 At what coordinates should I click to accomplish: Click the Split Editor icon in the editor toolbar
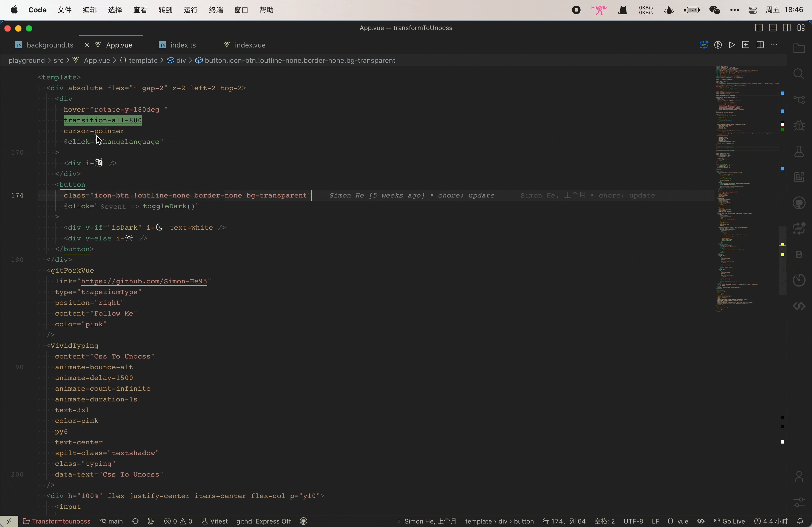(x=760, y=45)
